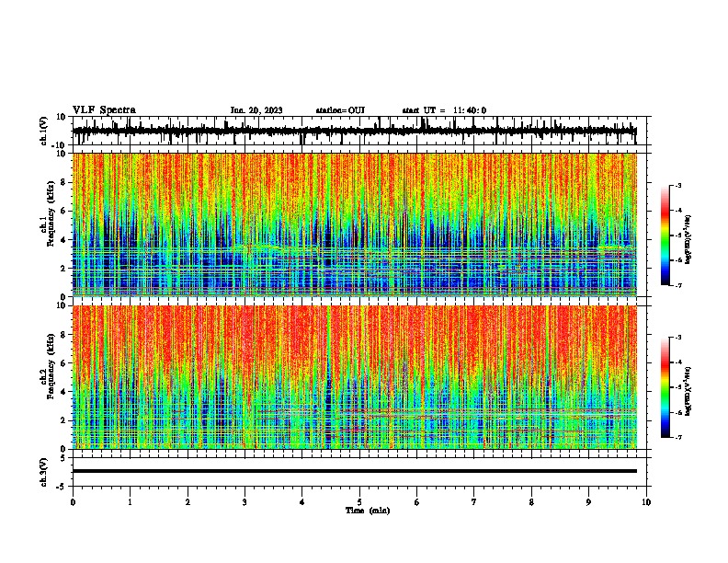This screenshot has height=563, width=728.
Task: Click the "2" kHz tick of ch.2 spectrogram
Action: [x=63, y=420]
